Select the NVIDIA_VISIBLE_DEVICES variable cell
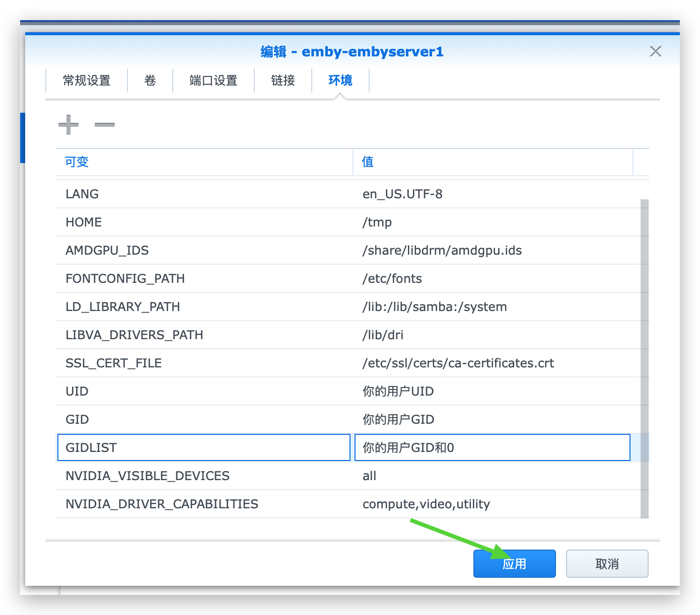 point(204,476)
